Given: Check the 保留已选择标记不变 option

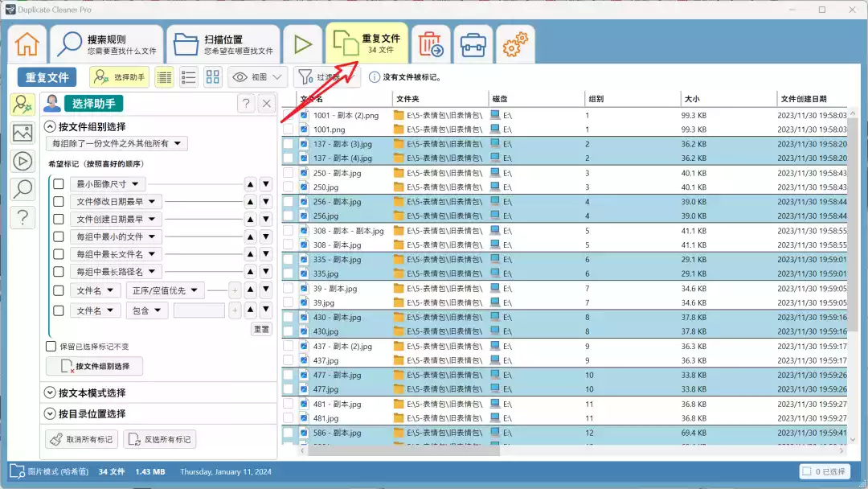Looking at the screenshot, I should (51, 347).
